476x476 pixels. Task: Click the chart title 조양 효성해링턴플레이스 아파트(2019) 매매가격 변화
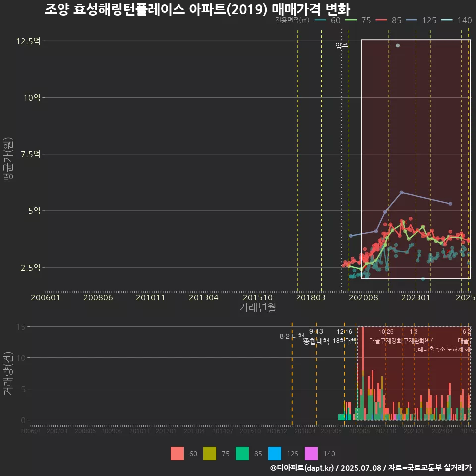tap(197, 9)
